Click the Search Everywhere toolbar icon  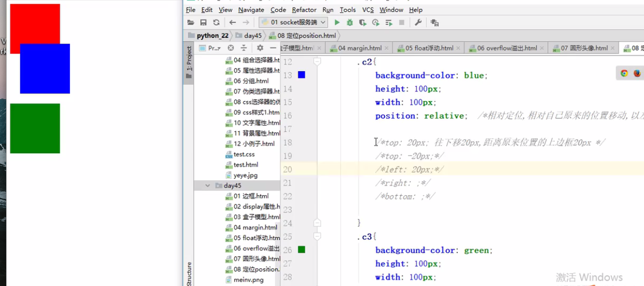(434, 23)
